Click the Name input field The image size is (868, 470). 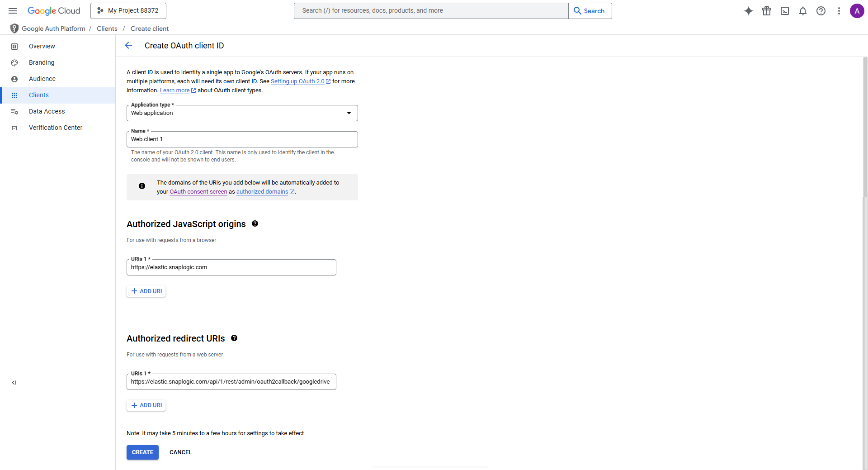point(242,139)
